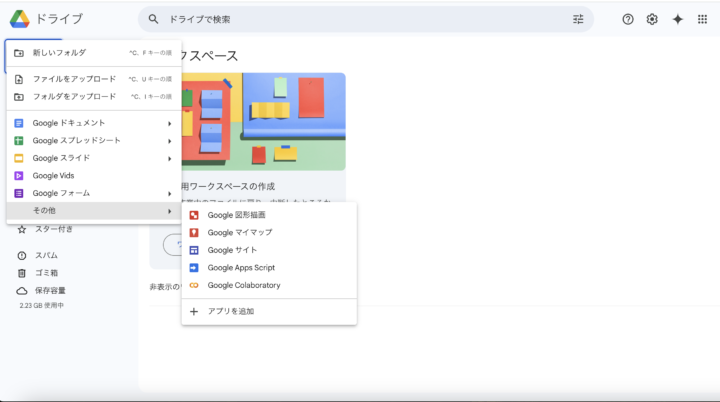
Task: Click the purple Google Vids icon
Action: click(19, 176)
